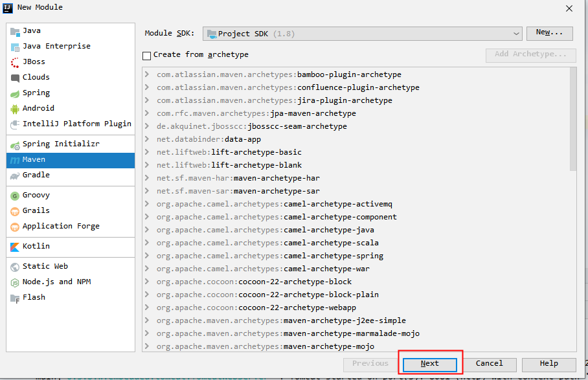The height and width of the screenshot is (380, 588).
Task: Select Node.js and NPM module type
Action: (x=71, y=282)
